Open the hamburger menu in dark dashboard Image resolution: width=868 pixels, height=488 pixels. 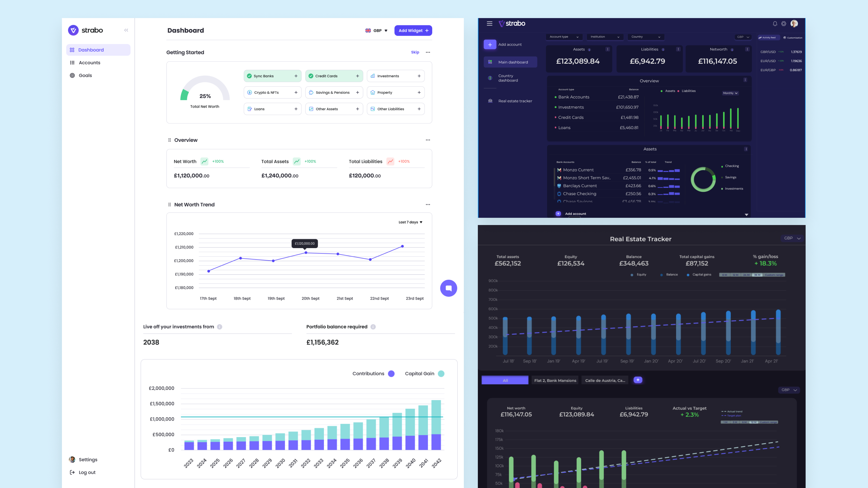tap(489, 23)
